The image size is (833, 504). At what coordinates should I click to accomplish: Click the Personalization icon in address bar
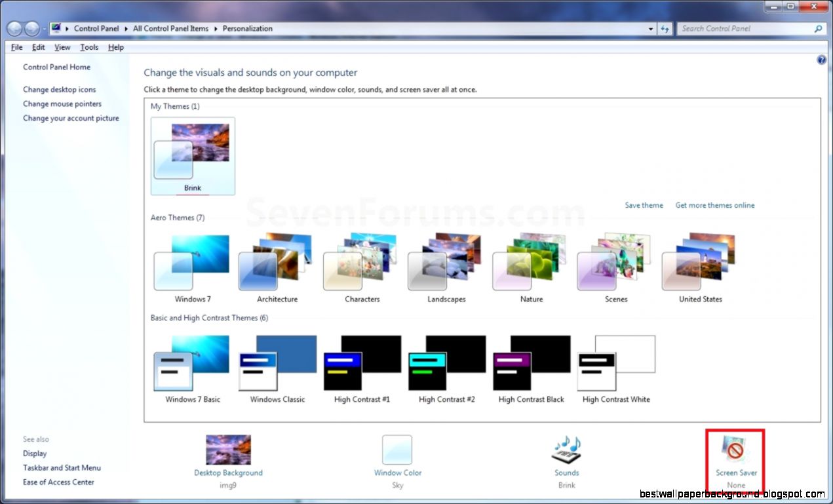(x=56, y=28)
